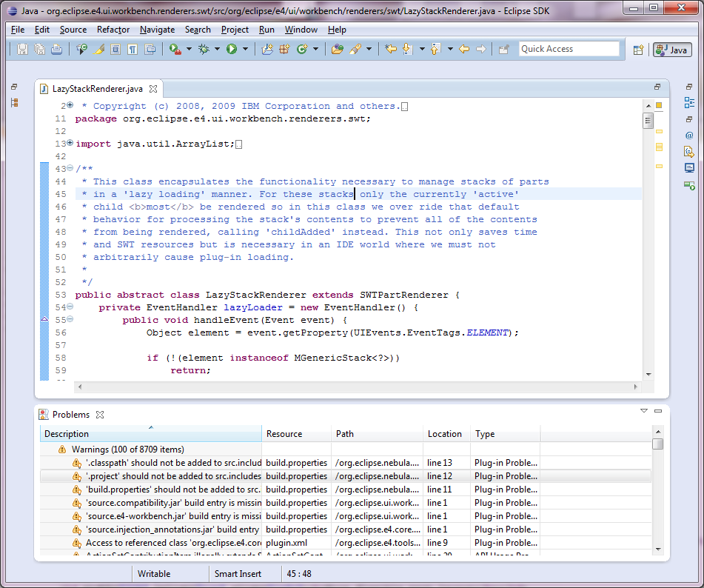Run the last launched application
The height and width of the screenshot is (588, 704).
232,49
